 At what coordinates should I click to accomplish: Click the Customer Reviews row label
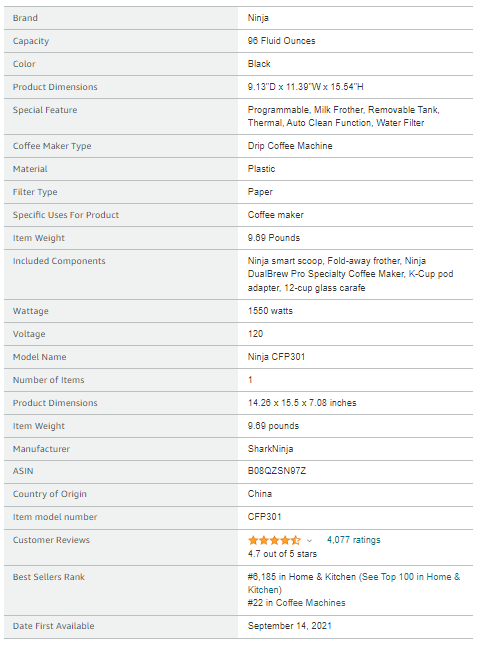pyautogui.click(x=51, y=540)
